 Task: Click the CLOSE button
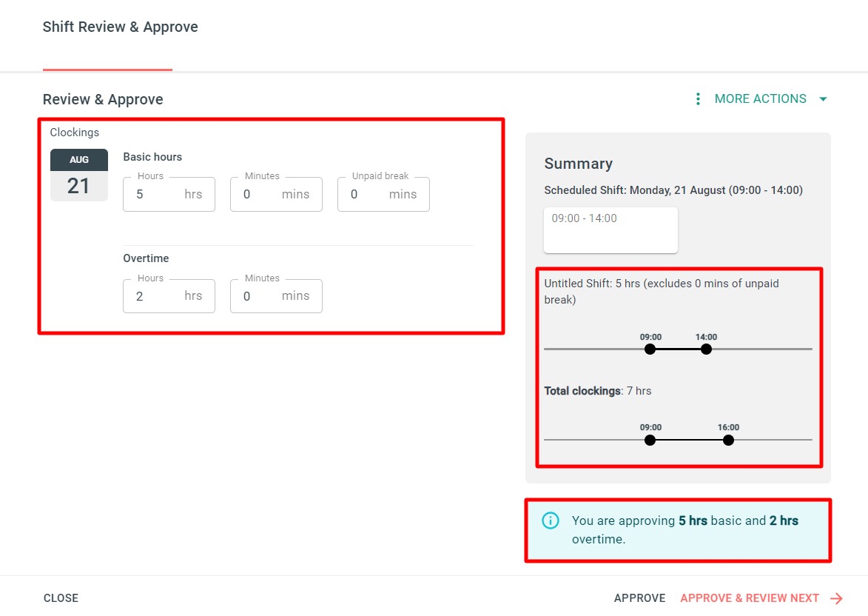coord(61,598)
